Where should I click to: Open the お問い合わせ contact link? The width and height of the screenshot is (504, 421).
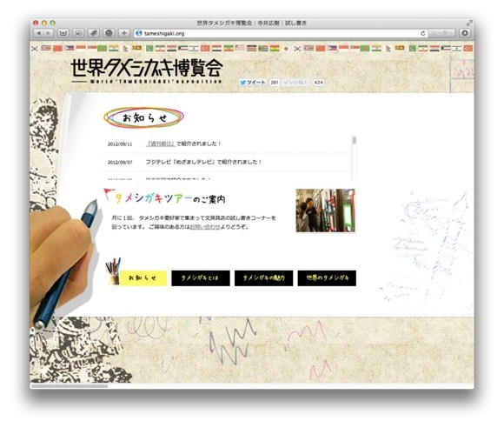[x=205, y=227]
